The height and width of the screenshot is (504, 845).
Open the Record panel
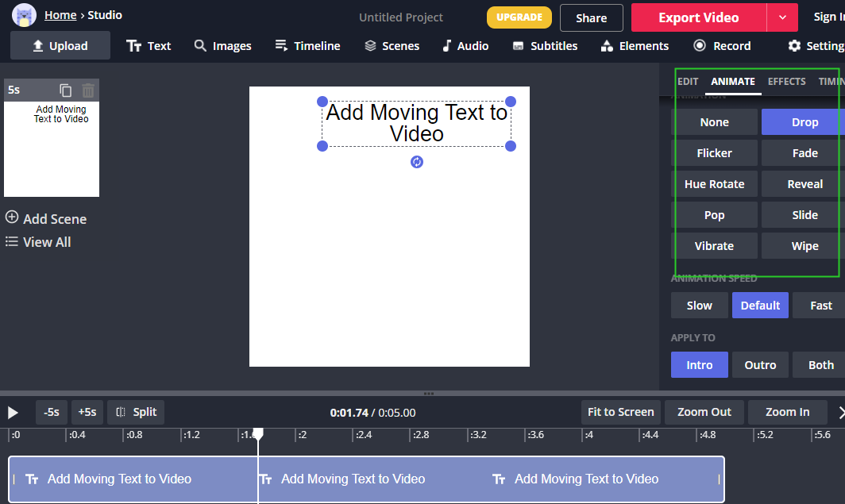click(x=722, y=45)
